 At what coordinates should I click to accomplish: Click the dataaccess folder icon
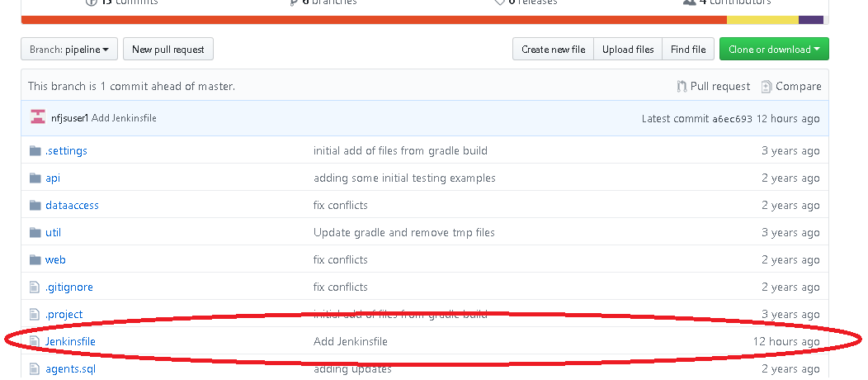pos(35,205)
